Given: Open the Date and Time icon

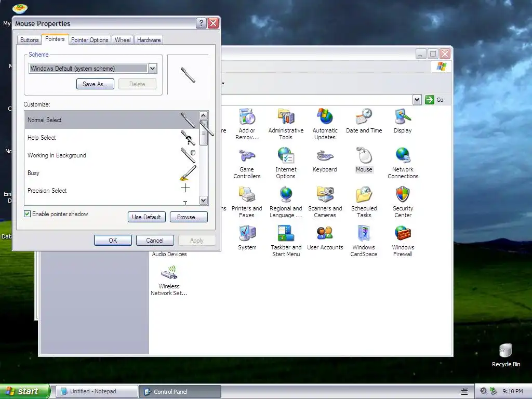Looking at the screenshot, I should tap(364, 121).
